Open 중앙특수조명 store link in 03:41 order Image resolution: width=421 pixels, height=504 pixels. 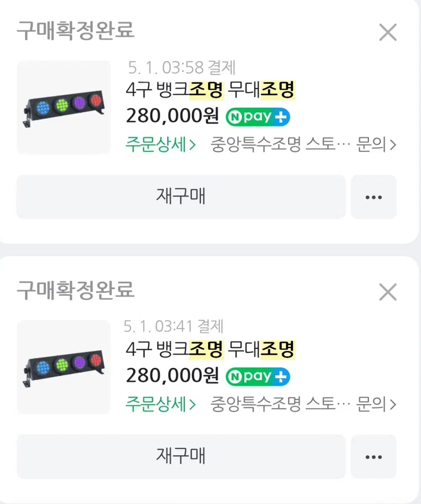click(x=281, y=404)
